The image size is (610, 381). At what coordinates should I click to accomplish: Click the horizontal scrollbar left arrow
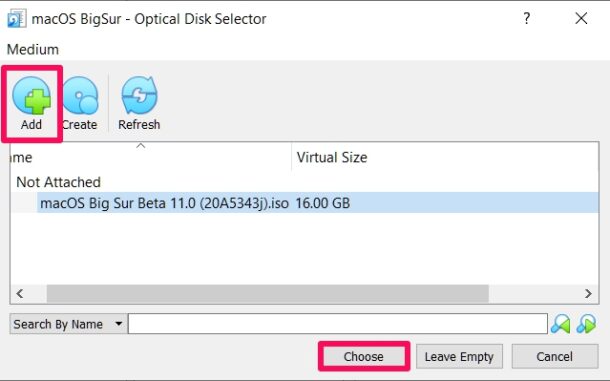20,293
